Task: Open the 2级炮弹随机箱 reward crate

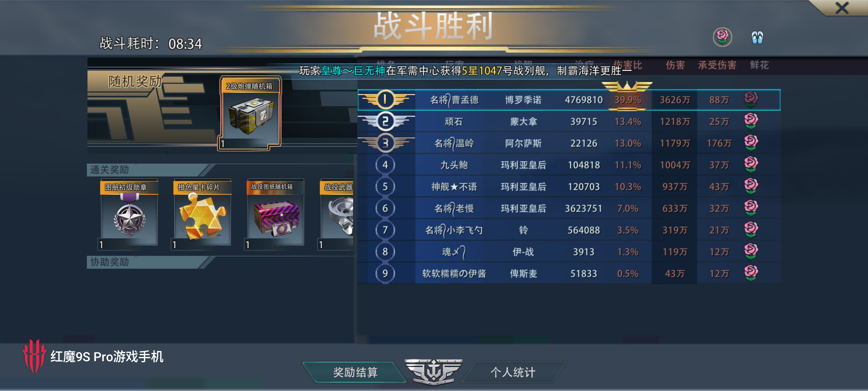Action: (x=250, y=114)
